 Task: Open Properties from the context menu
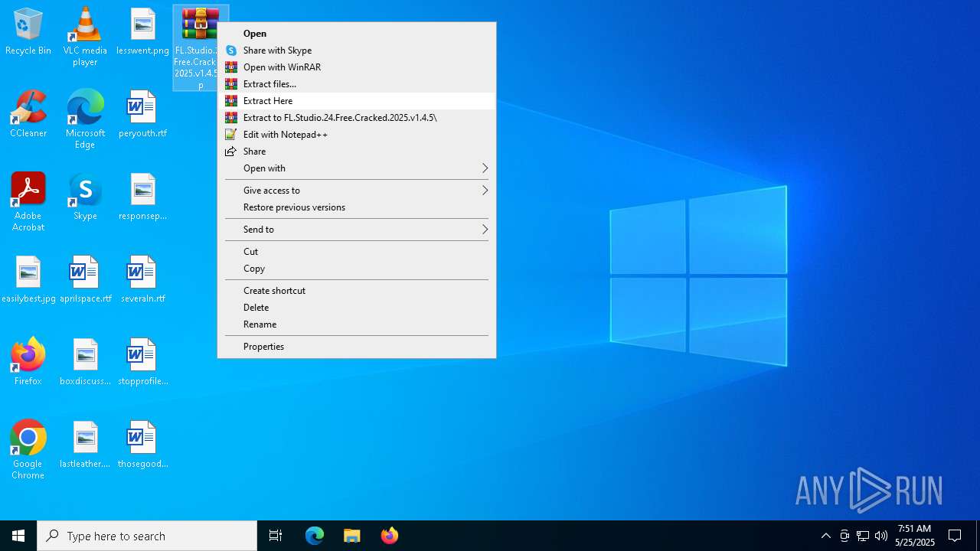click(x=357, y=347)
